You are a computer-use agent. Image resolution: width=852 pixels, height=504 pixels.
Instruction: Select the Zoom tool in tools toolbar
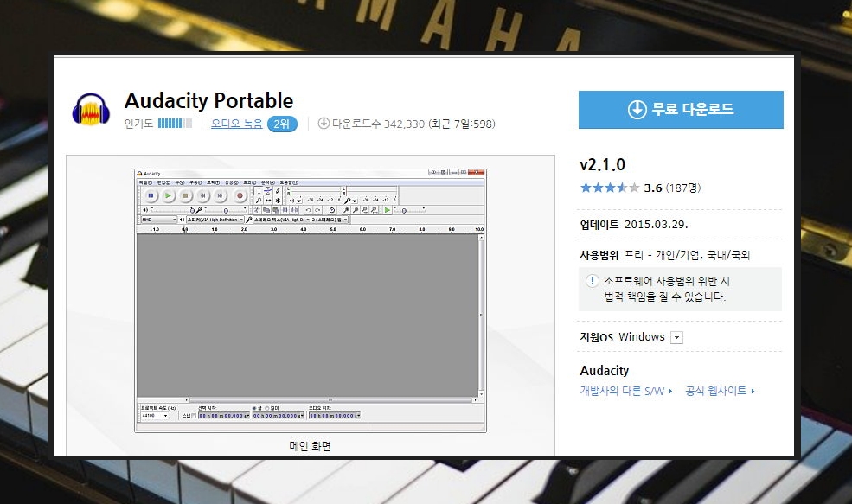click(x=259, y=201)
